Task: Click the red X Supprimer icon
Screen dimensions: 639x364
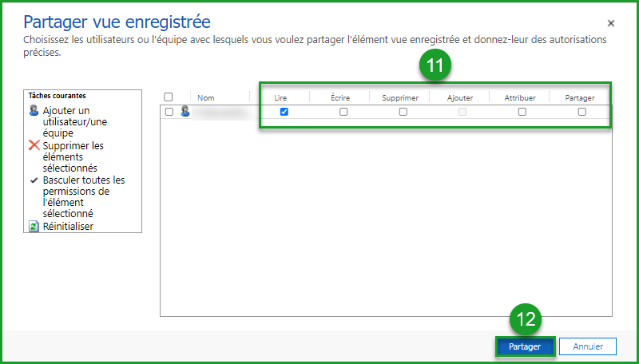Action: (34, 145)
